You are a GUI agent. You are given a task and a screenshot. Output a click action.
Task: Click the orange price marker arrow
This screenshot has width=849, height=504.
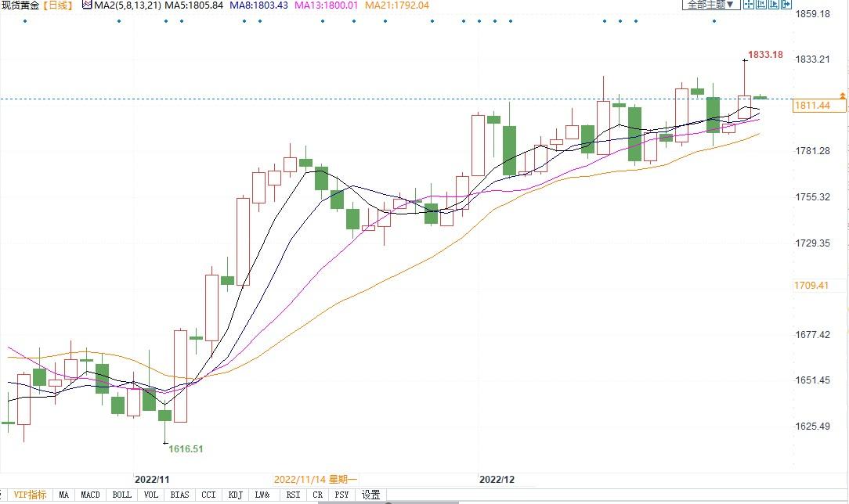pos(842,95)
